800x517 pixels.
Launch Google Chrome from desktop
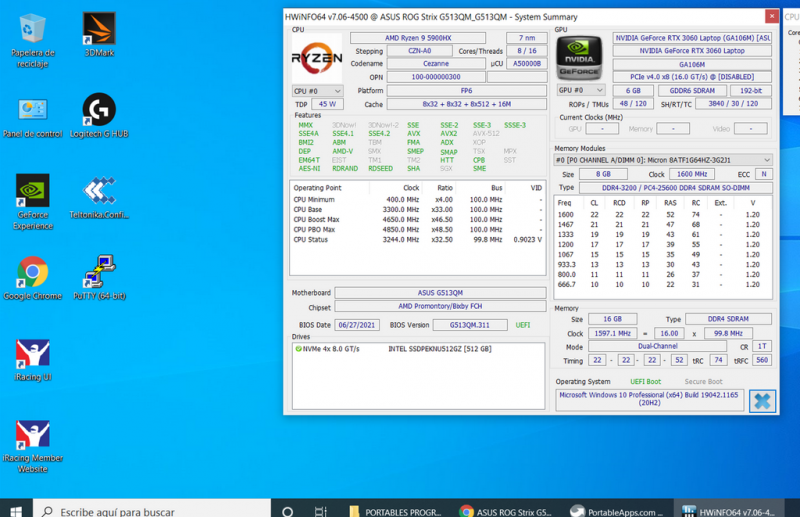pyautogui.click(x=33, y=278)
